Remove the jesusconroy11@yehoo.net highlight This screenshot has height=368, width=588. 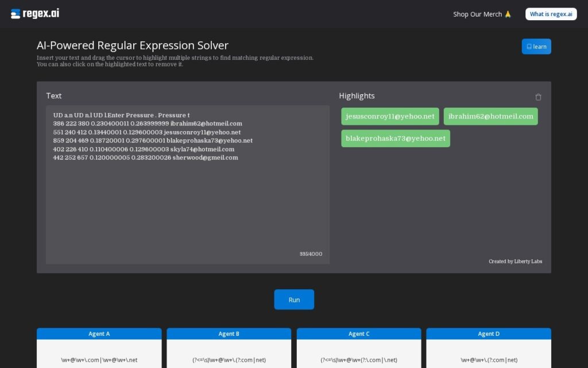pyautogui.click(x=390, y=116)
